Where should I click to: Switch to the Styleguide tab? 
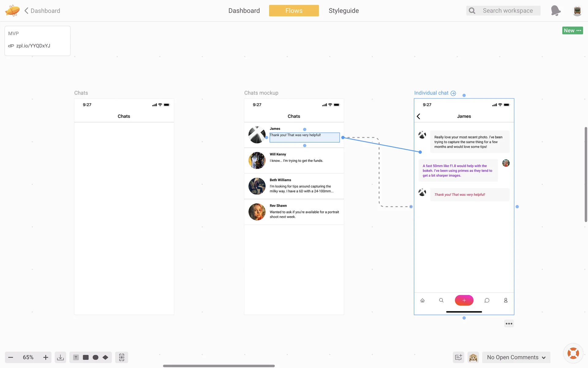344,11
